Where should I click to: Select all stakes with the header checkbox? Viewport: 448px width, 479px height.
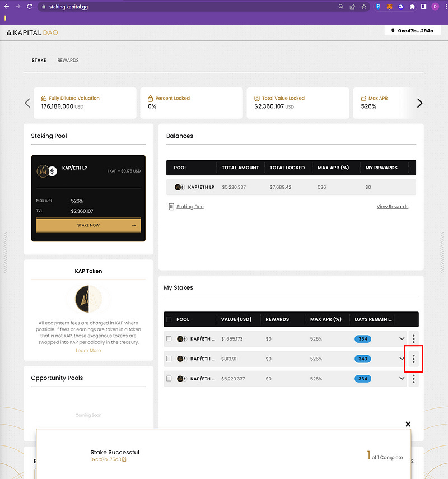(169, 319)
